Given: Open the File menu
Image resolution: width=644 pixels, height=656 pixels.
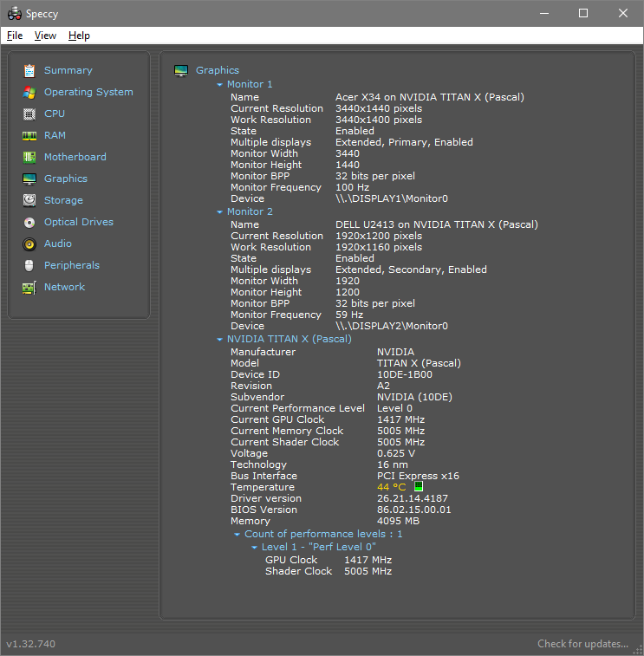Looking at the screenshot, I should coord(15,36).
